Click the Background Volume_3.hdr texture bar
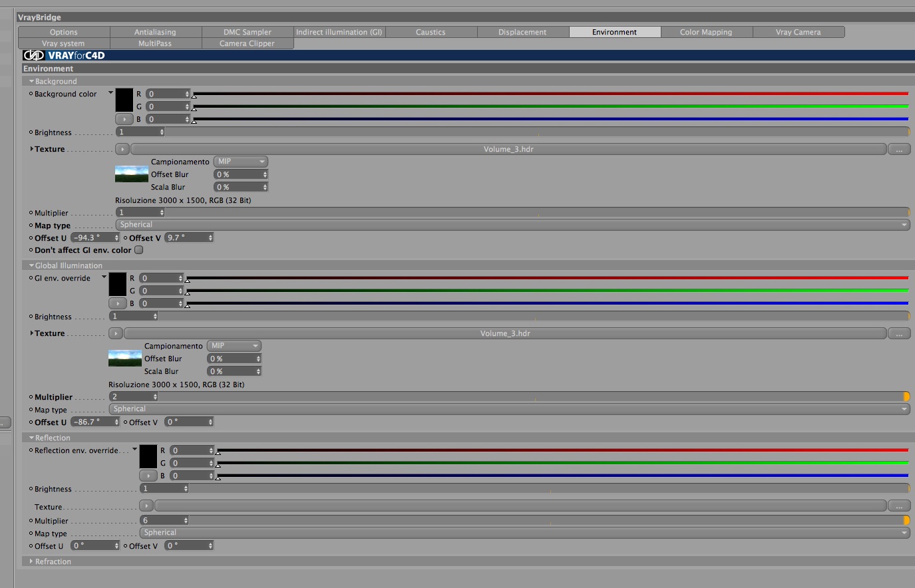The width and height of the screenshot is (915, 588). [x=508, y=149]
